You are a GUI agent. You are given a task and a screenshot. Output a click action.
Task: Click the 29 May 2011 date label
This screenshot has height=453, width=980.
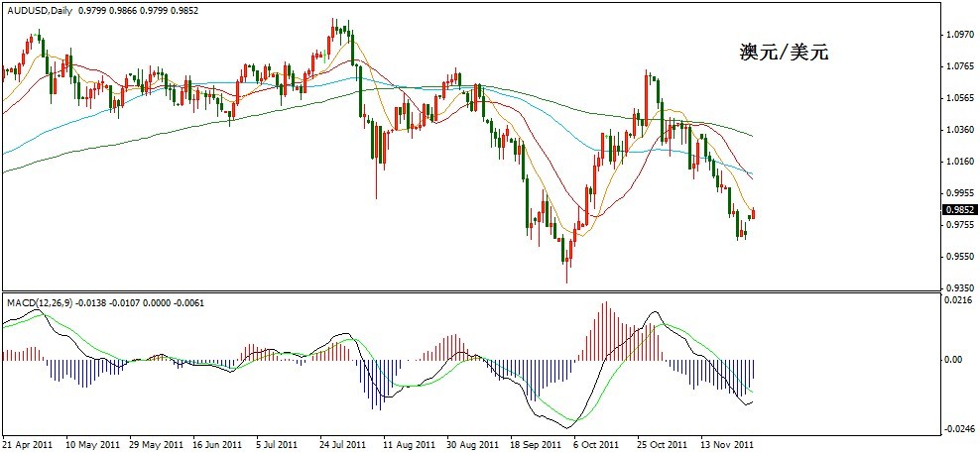point(155,444)
